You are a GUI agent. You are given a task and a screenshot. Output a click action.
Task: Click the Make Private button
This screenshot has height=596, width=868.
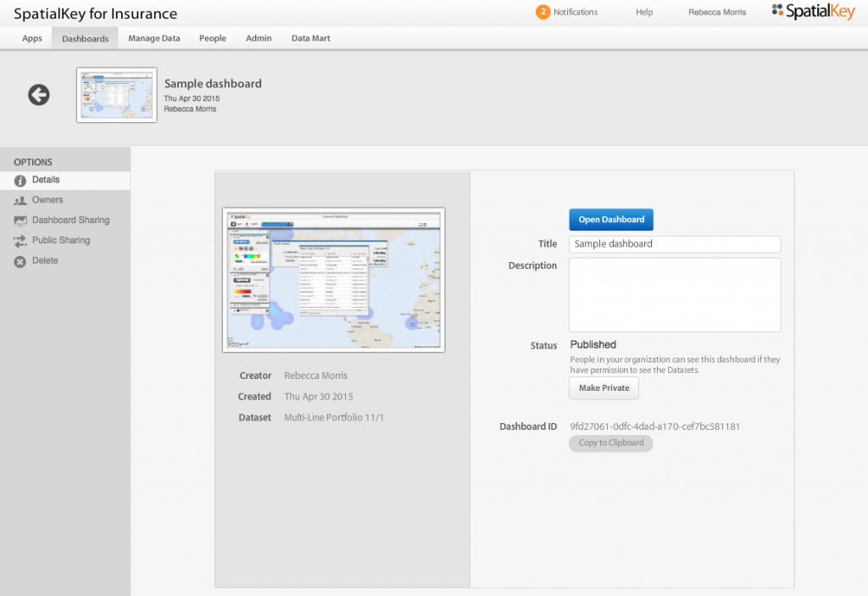tap(604, 387)
